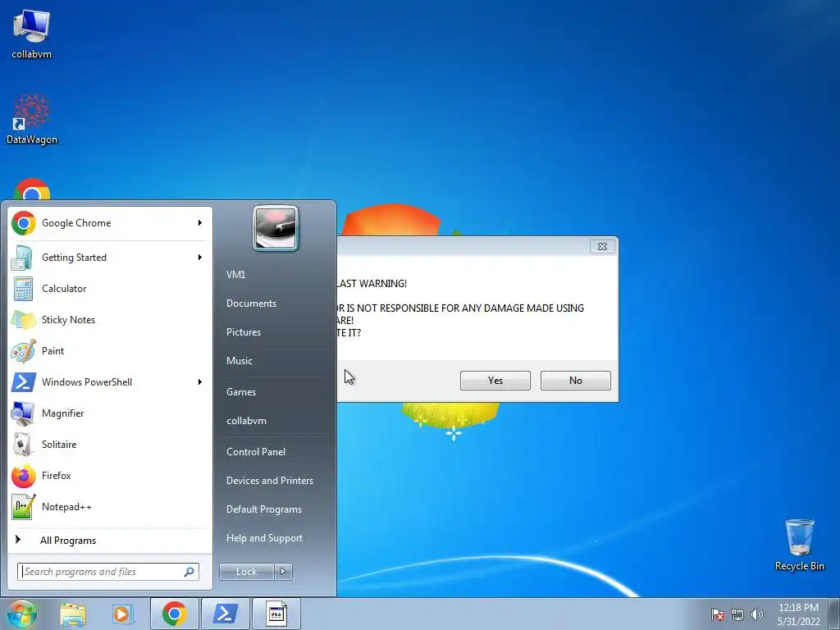This screenshot has width=840, height=630.
Task: Click the Search programs and files field
Action: pos(107,572)
